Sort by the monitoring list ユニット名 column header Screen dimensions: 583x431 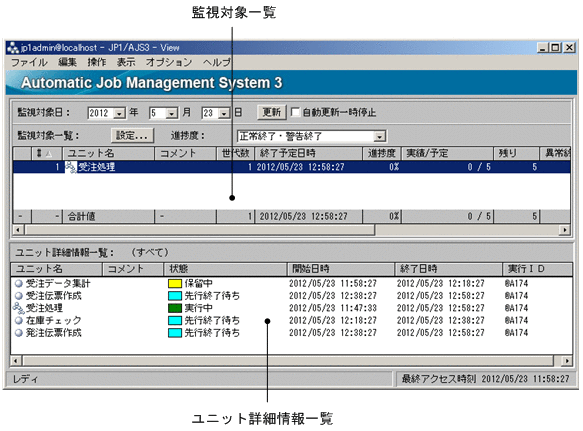pyautogui.click(x=109, y=153)
